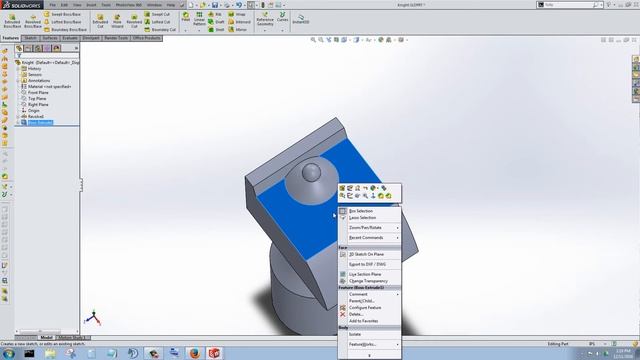Choose 3D Sketch On Plane in context menu
This screenshot has height=360, width=640.
pos(369,254)
